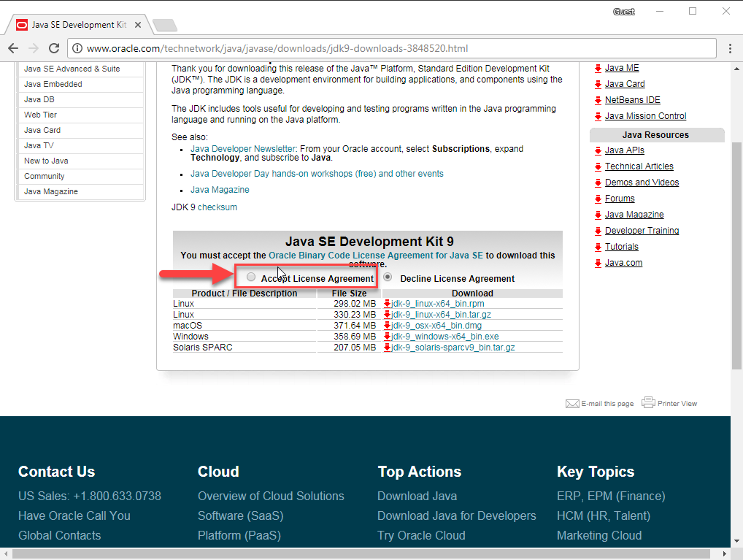Click the Printer View icon
Image resolution: width=743 pixels, height=560 pixels.
tap(648, 402)
